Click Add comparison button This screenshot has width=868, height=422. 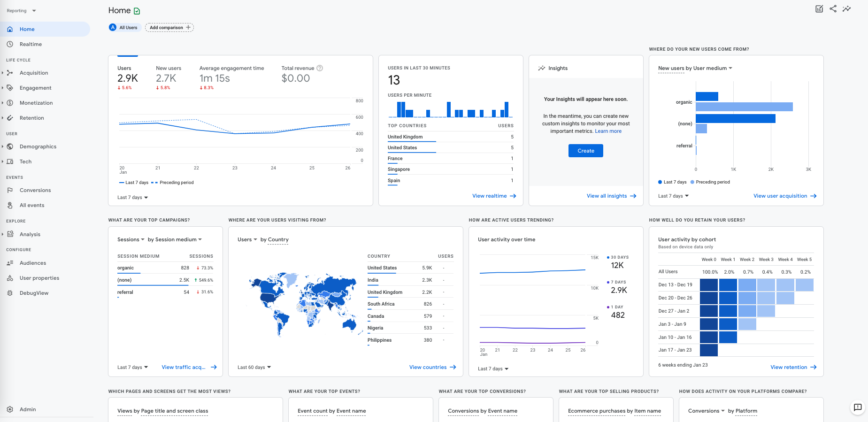[169, 28]
